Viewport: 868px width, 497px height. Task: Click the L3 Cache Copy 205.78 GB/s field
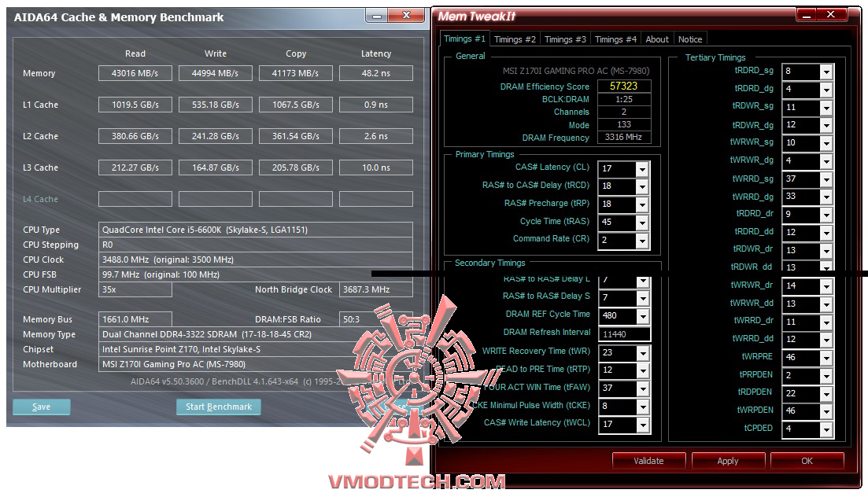click(x=296, y=168)
